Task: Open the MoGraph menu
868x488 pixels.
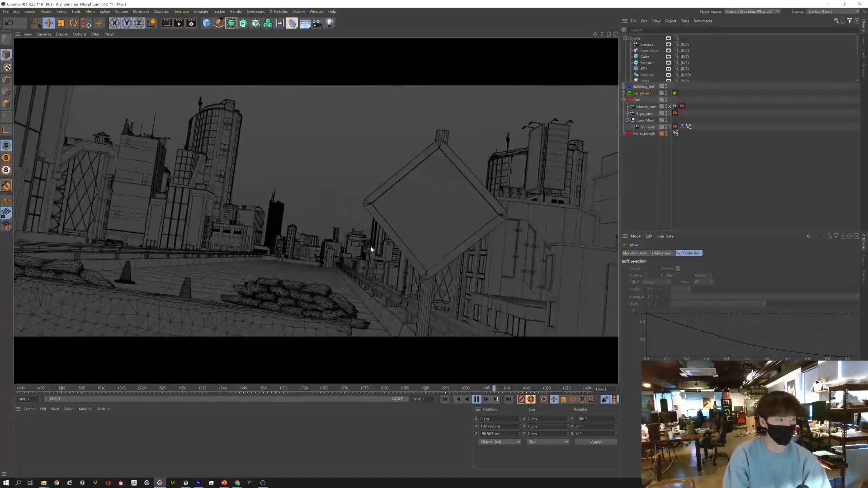Action: (x=141, y=11)
